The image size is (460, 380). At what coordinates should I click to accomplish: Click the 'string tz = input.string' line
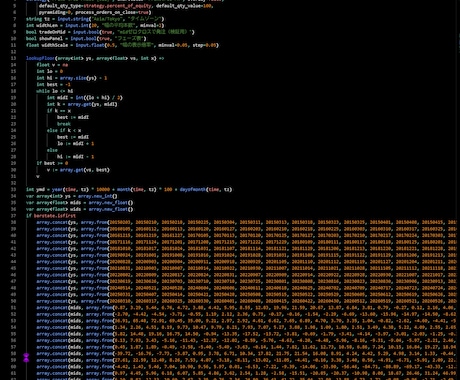click(95, 19)
